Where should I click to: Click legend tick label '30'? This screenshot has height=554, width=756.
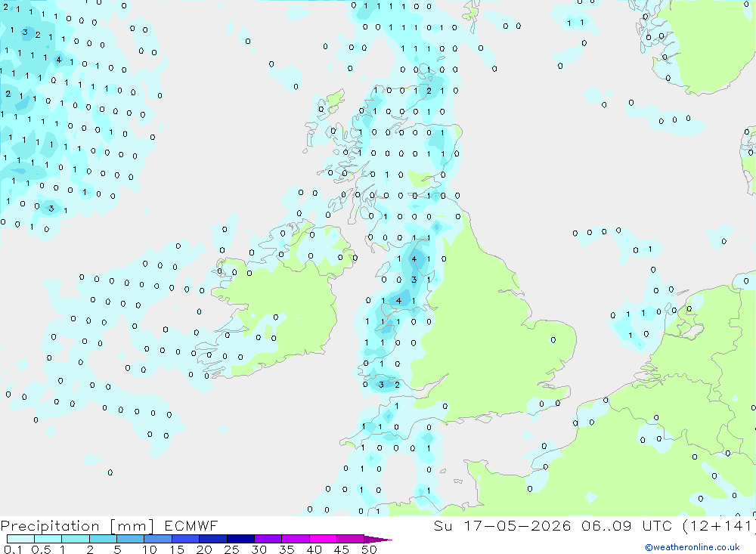coord(259,549)
